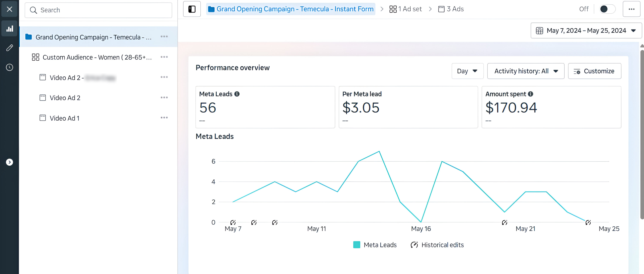The width and height of the screenshot is (644, 274).
Task: Click the X close panel icon
Action: pos(10,9)
